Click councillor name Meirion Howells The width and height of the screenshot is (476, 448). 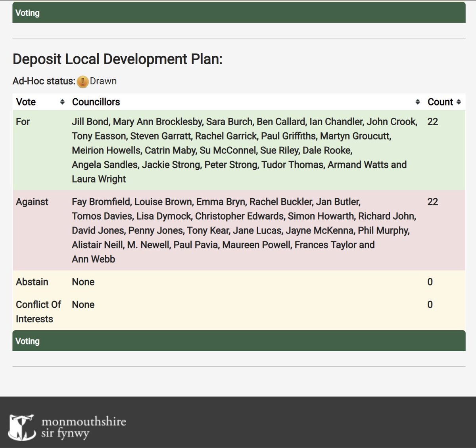tap(106, 150)
